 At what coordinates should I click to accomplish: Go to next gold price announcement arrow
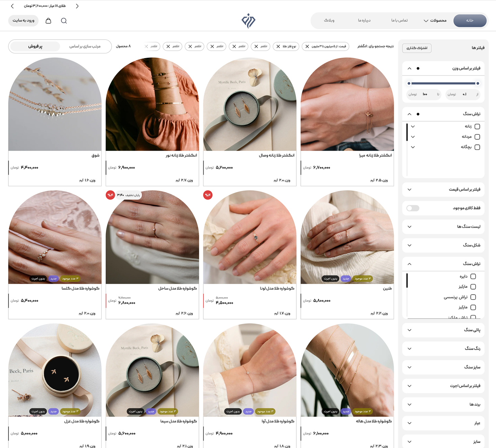point(77,6)
